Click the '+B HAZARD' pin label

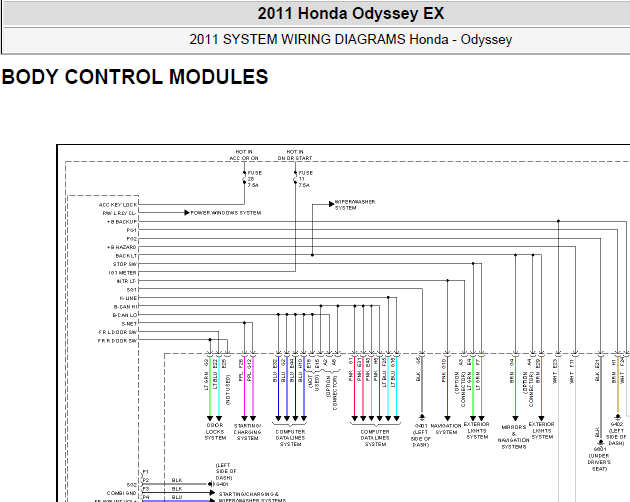point(122,247)
